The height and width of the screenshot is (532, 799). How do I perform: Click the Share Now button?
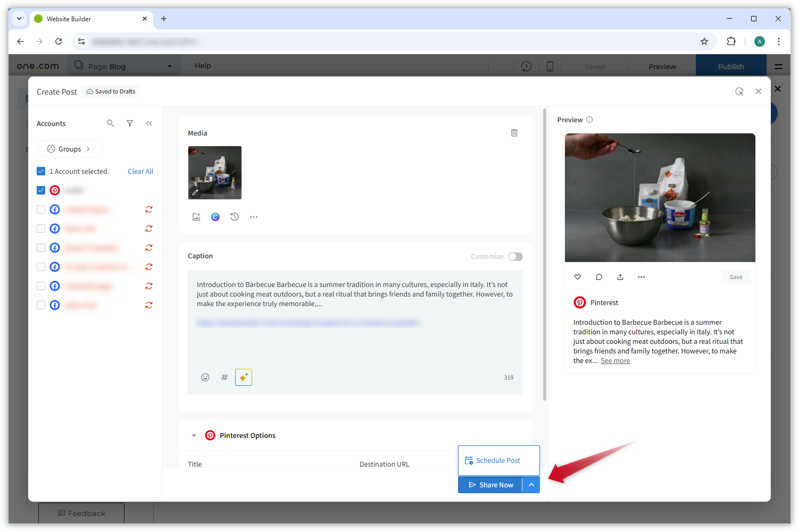pyautogui.click(x=489, y=484)
